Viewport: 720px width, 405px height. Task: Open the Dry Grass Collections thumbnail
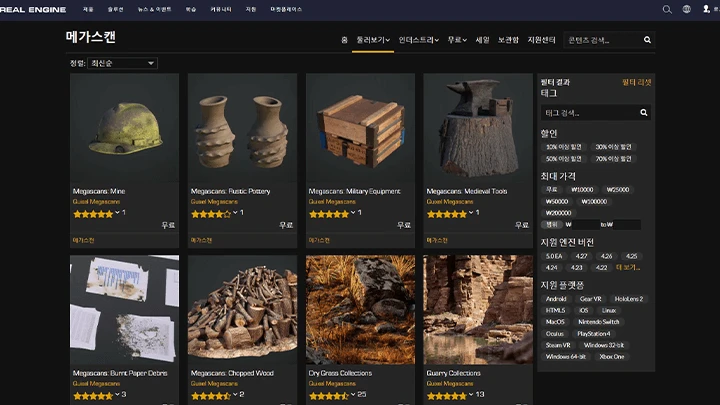pyautogui.click(x=360, y=309)
